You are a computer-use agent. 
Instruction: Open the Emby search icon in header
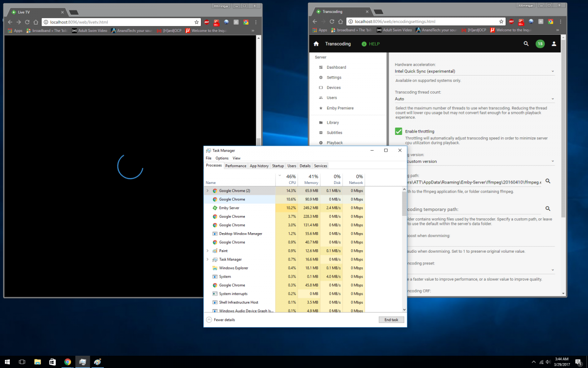tap(526, 44)
